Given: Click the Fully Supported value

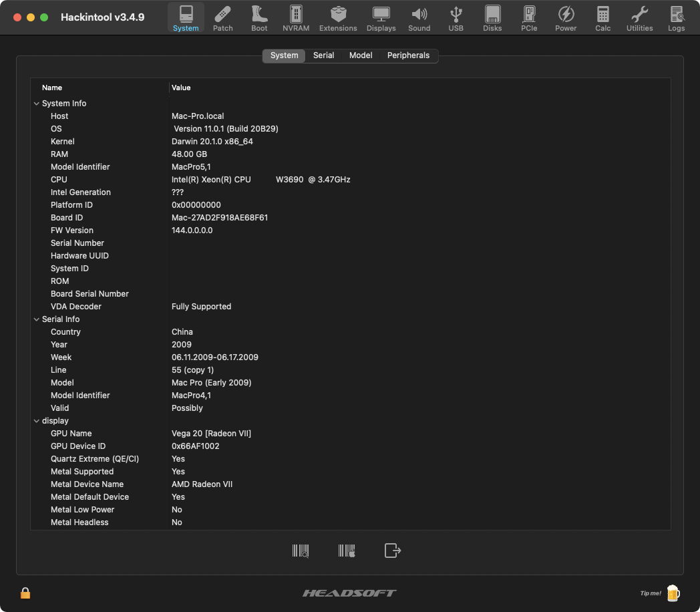Looking at the screenshot, I should [x=201, y=307].
